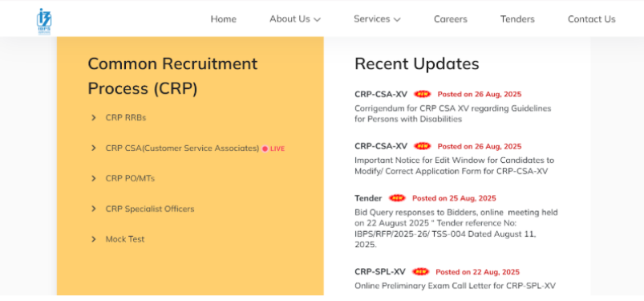Screen dimensions: 644x301
Task: Click the Tender update heading
Action: click(x=368, y=198)
